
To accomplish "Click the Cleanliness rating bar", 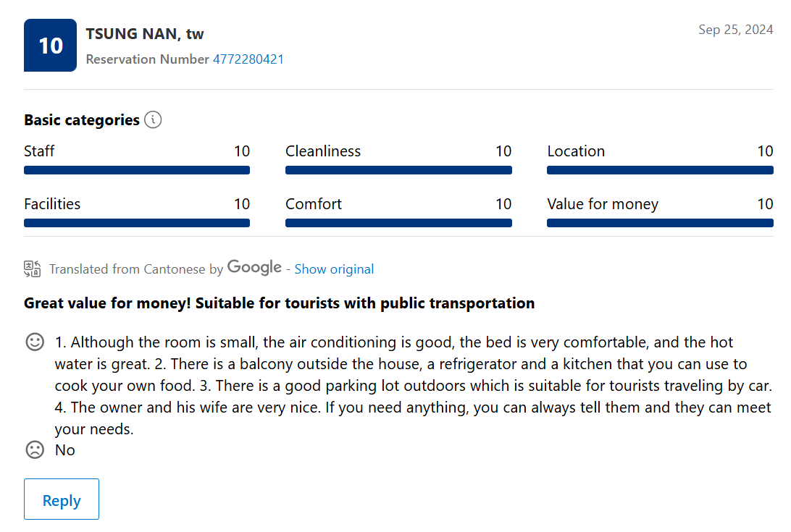I will coord(398,170).
